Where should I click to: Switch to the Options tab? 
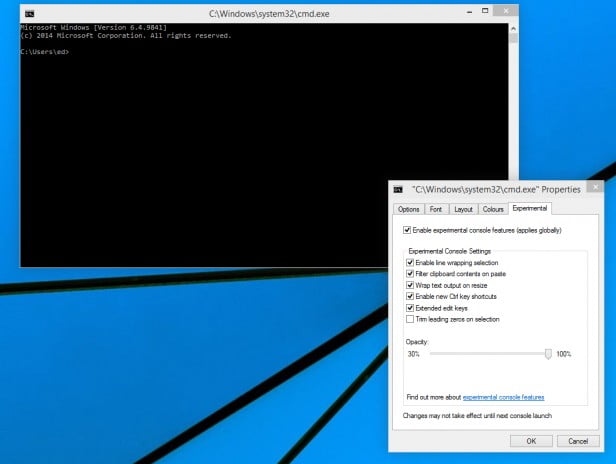click(x=408, y=209)
